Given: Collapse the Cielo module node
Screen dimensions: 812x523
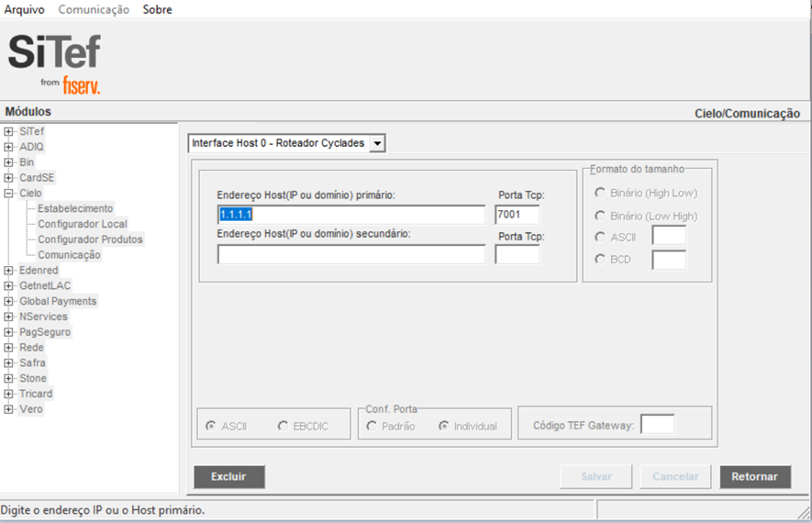Looking at the screenshot, I should click(x=8, y=194).
